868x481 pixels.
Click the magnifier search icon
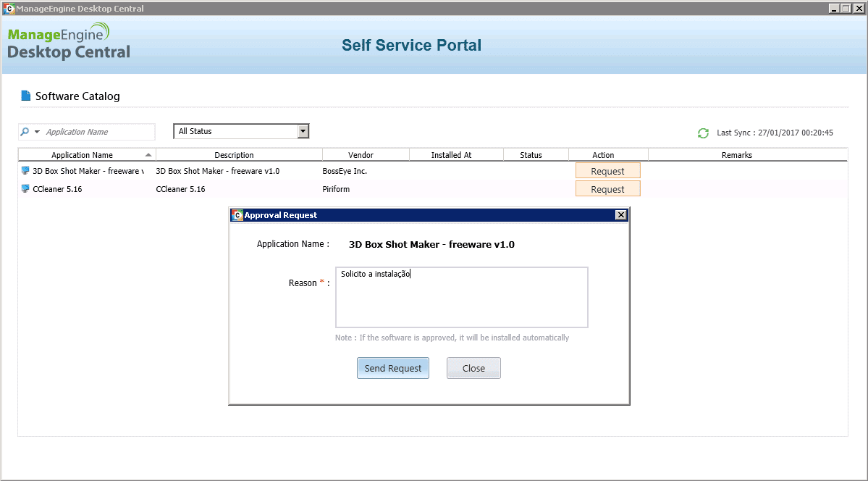click(25, 132)
